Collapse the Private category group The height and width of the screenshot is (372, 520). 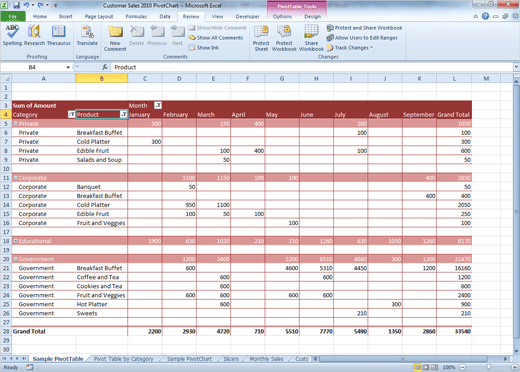(x=15, y=124)
